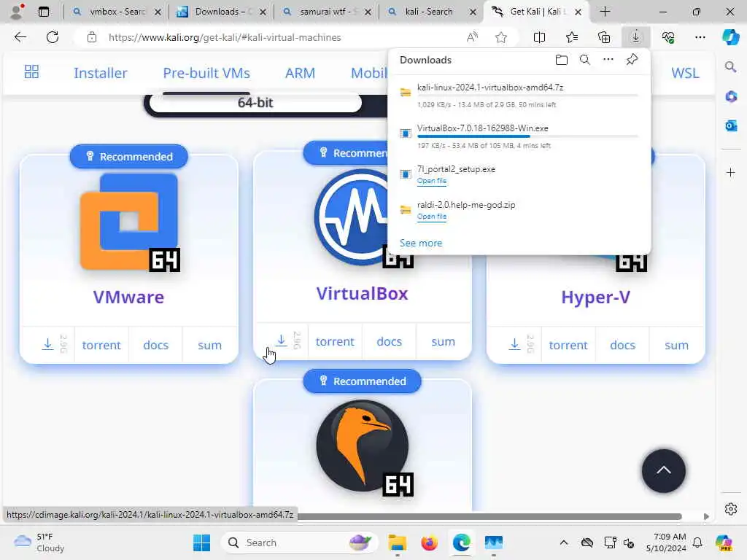View site information lock icon
This screenshot has width=747, height=560.
pos(92,37)
